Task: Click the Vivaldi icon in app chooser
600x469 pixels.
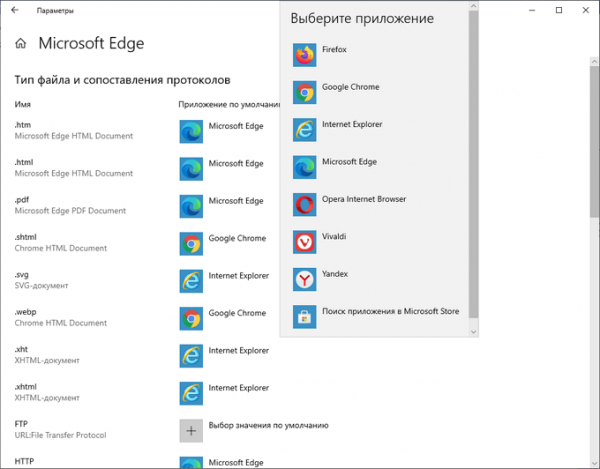Action: click(x=305, y=242)
